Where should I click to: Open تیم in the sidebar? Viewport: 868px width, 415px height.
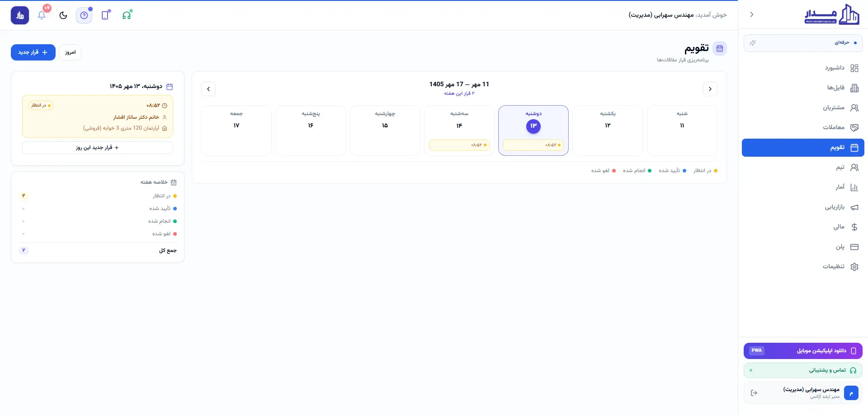tap(803, 168)
